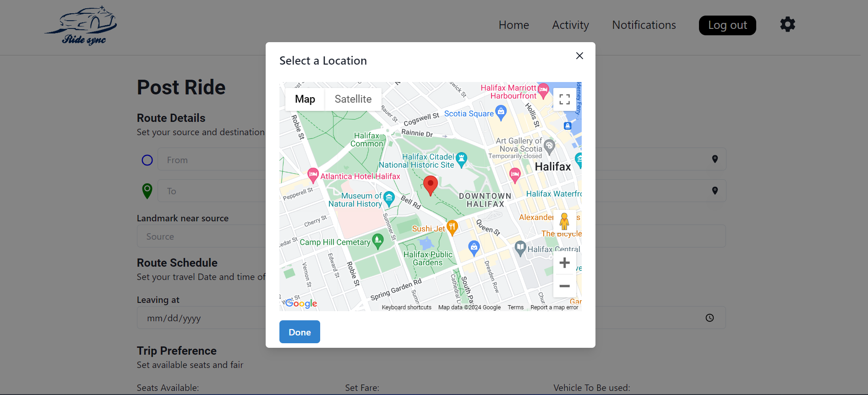This screenshot has width=868, height=395.
Task: Click the Halifax Common label
Action: pos(367,140)
